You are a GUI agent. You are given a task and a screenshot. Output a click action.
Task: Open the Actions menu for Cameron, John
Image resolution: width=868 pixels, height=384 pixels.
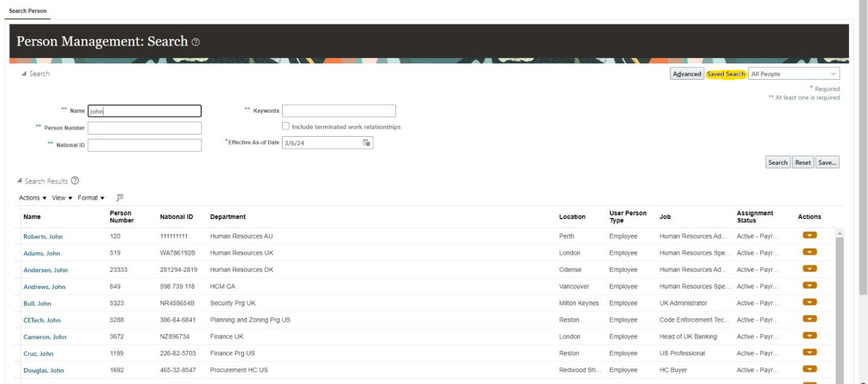click(x=810, y=337)
